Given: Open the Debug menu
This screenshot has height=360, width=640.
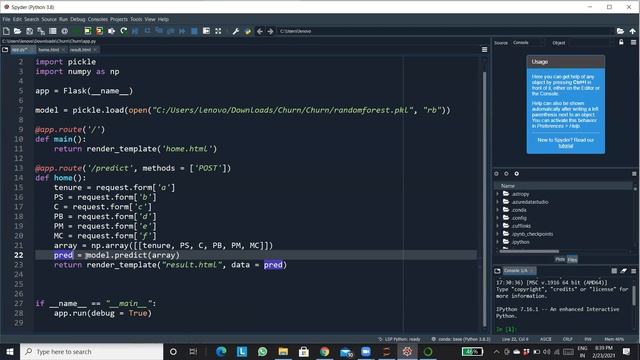Looking at the screenshot, I should pyautogui.click(x=78, y=19).
